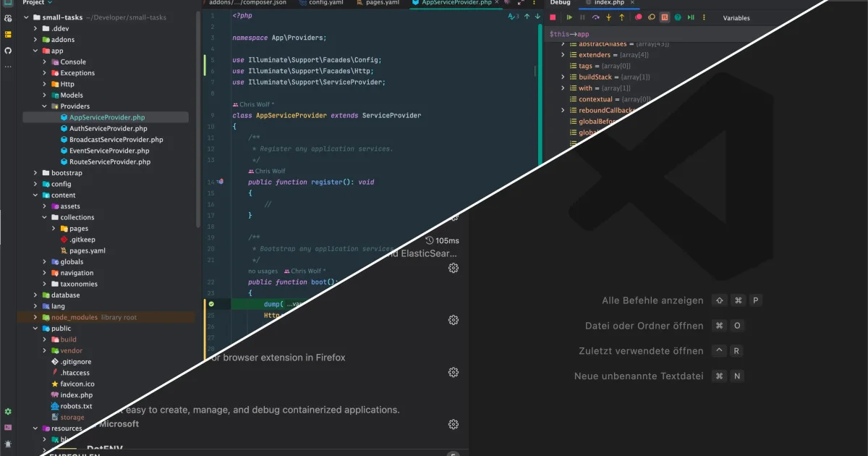This screenshot has height=456, width=868.
Task: Open the Project view dropdown
Action: 36,3
